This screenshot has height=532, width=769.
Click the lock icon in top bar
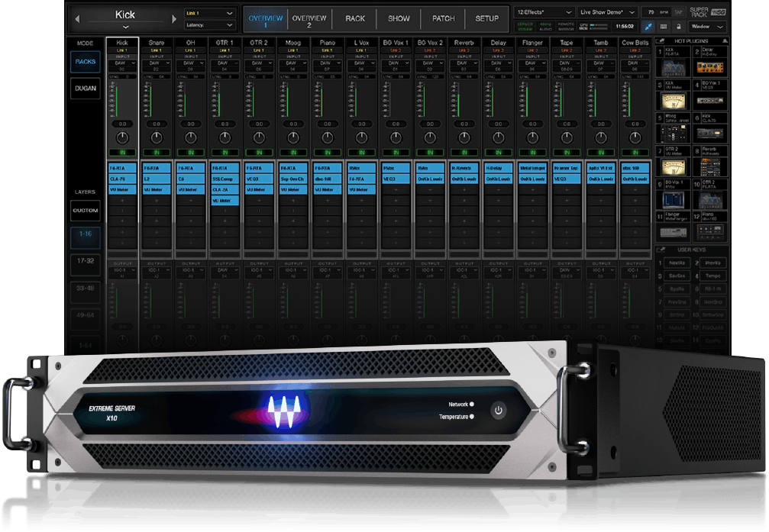pos(679,27)
